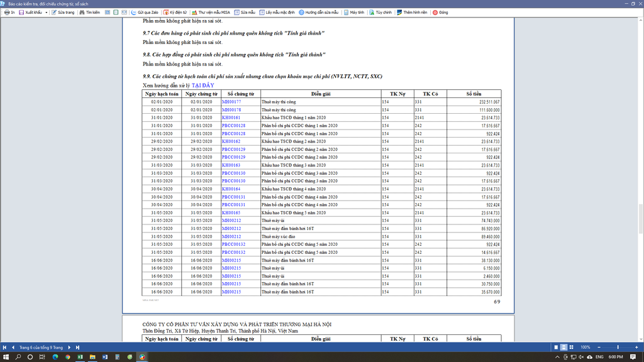The height and width of the screenshot is (362, 644).
Task: Click the Số tiền column header in the upper table
Action: (474, 94)
